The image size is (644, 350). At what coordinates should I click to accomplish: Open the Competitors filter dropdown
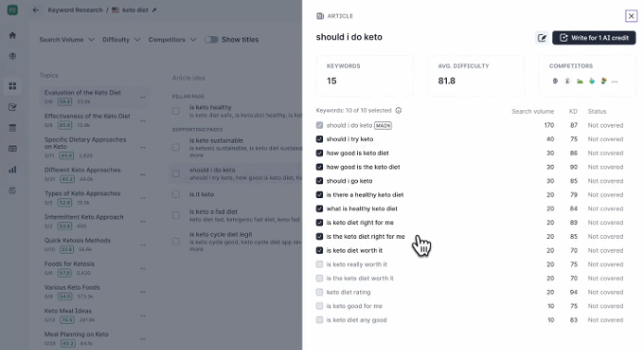(x=172, y=40)
